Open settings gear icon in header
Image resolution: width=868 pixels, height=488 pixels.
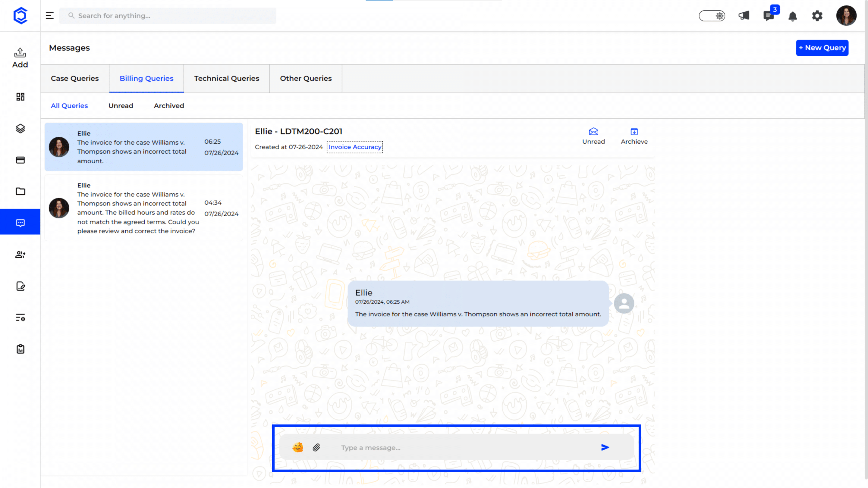click(817, 16)
